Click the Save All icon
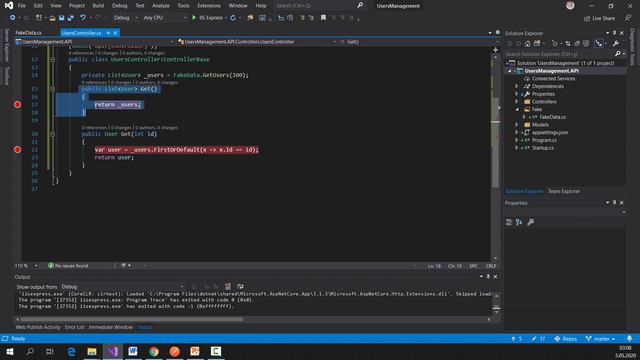This screenshot has height=360, width=640. [71, 18]
